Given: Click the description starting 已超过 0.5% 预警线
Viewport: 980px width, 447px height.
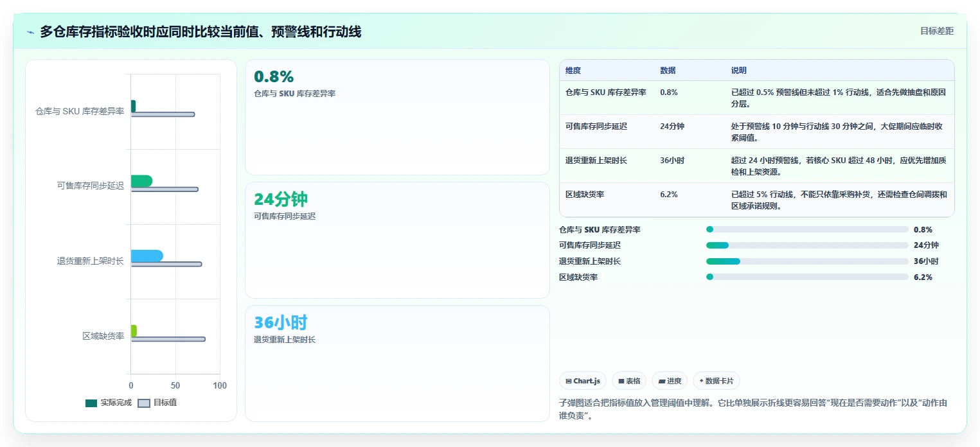Looking at the screenshot, I should (x=839, y=98).
